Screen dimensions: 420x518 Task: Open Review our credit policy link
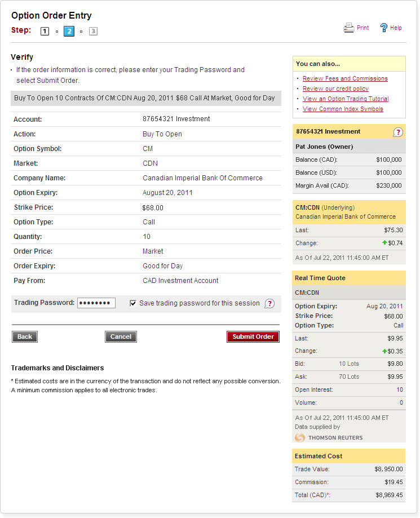pos(335,88)
